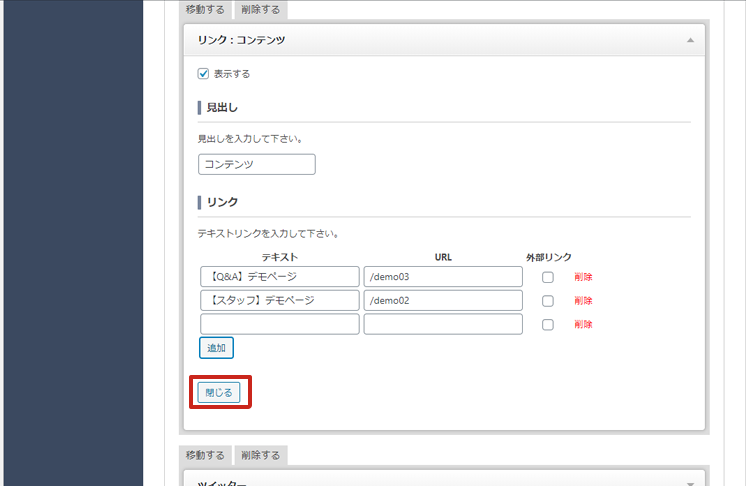Select 移動する tab above the ツイッター panel
This screenshot has width=746, height=486.
[205, 455]
